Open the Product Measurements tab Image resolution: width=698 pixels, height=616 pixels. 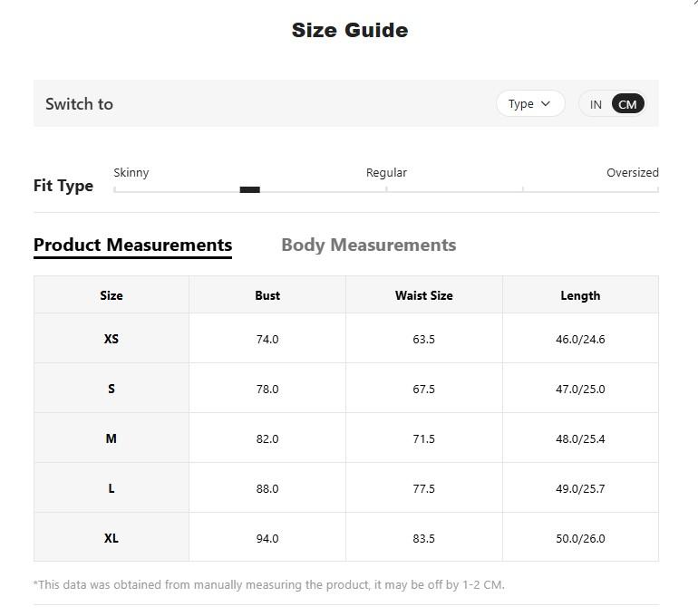click(132, 245)
